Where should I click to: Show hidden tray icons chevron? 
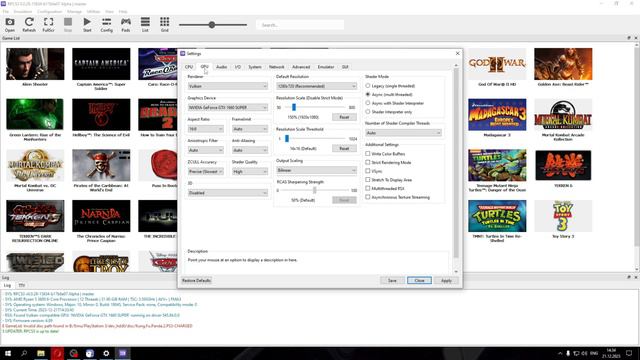(x=560, y=353)
